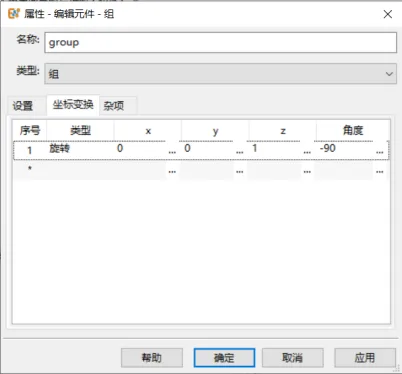The image size is (402, 374).
Task: Switch to the 设置 tab
Action: [x=23, y=106]
